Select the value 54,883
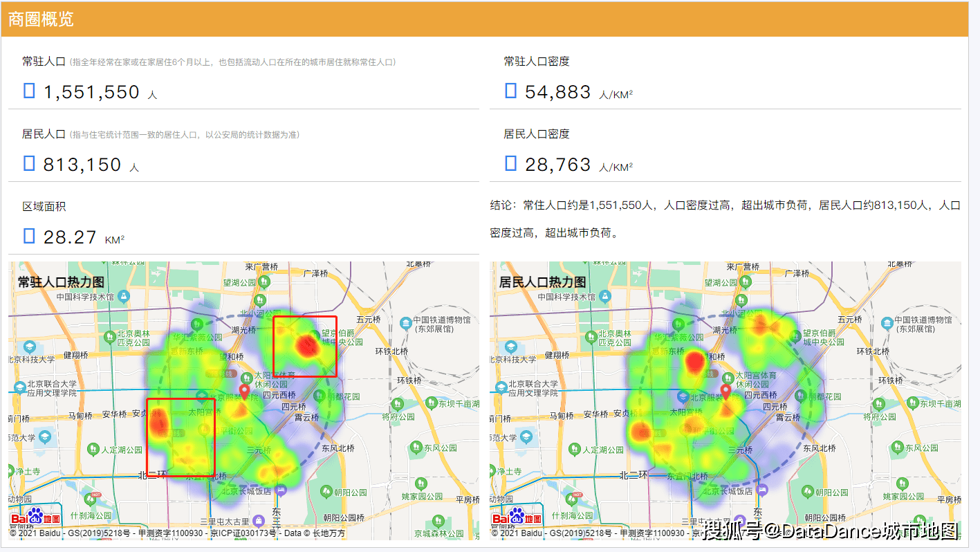 [558, 92]
